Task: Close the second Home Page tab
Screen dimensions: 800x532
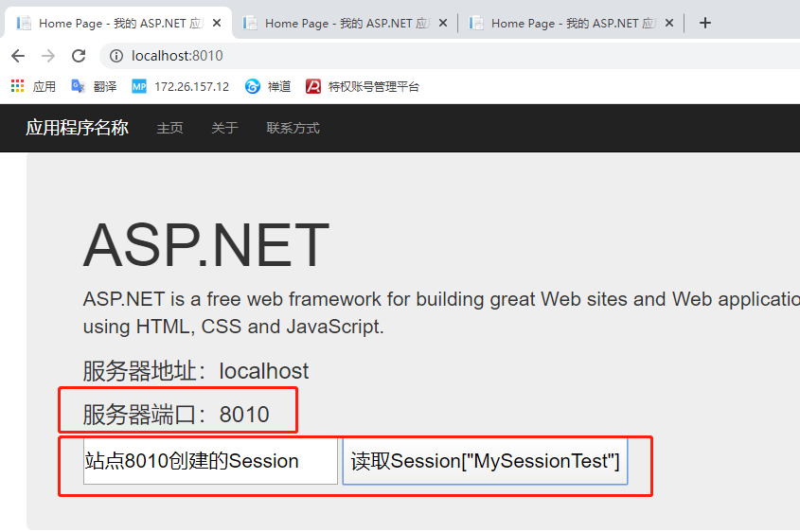Action: 443,23
